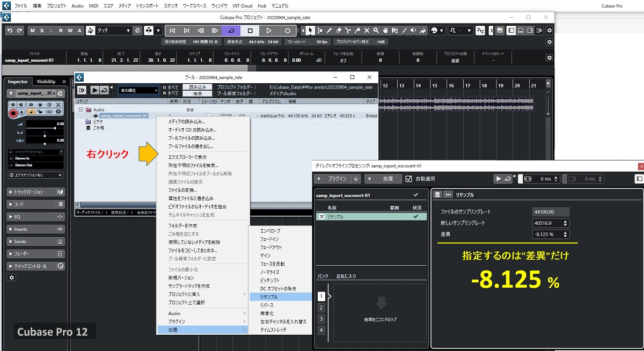Open the タッチ automation mode dropdown
The image size is (644, 351).
113,31
